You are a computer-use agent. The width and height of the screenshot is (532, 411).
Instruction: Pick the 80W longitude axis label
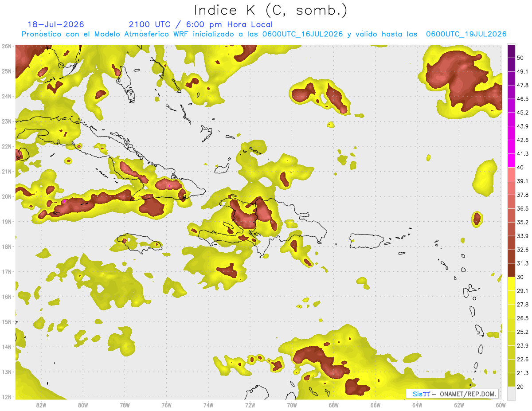coord(83,405)
